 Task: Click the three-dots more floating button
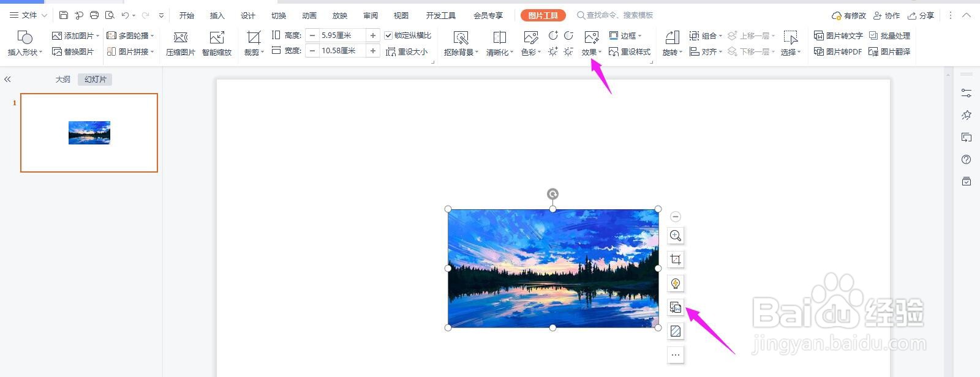click(x=676, y=355)
